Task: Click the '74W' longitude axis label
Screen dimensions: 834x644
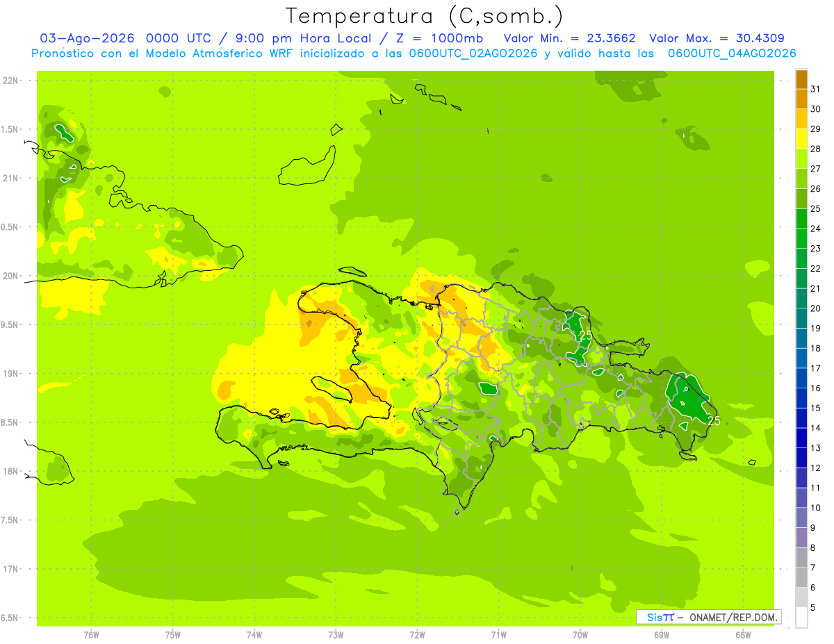Action: (254, 635)
